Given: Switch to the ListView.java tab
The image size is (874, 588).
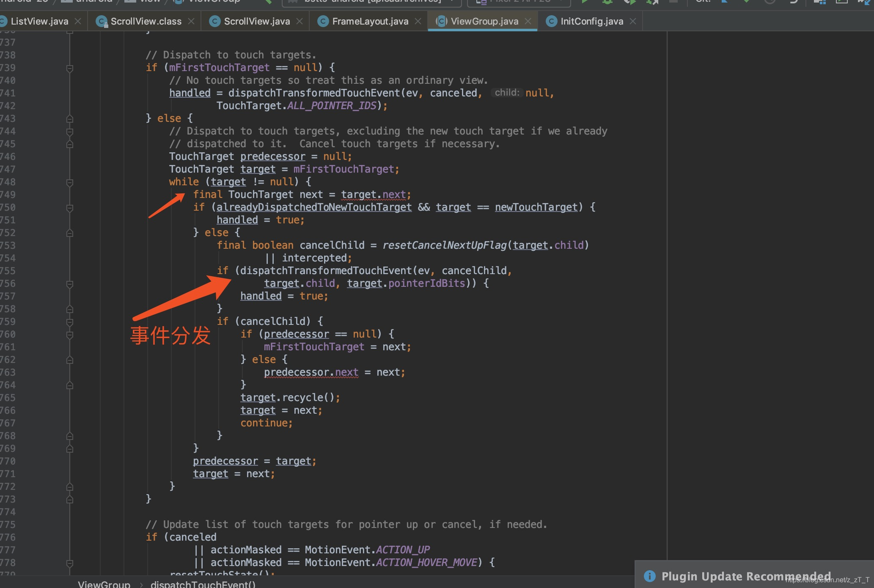Looking at the screenshot, I should click(x=39, y=21).
